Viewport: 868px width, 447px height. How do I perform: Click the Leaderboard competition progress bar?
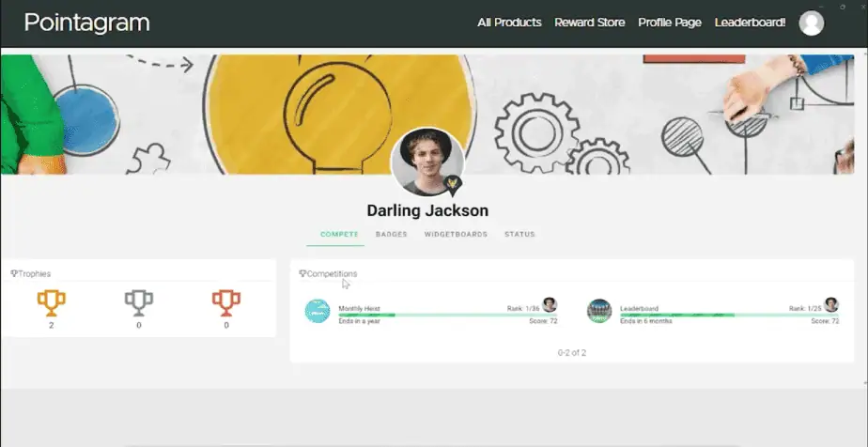[730, 315]
